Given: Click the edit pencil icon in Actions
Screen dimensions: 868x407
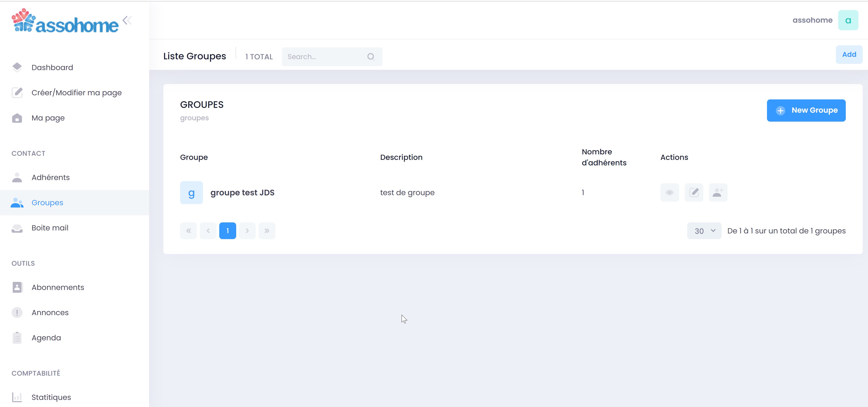Looking at the screenshot, I should (x=693, y=192).
